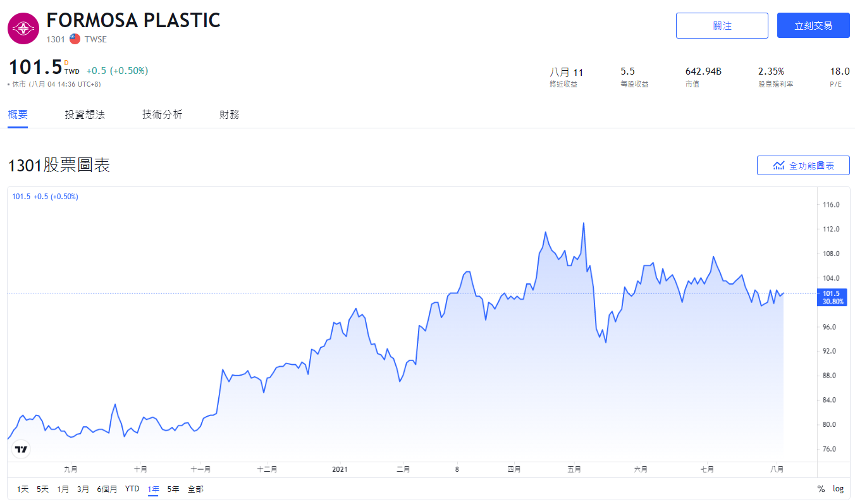Image resolution: width=855 pixels, height=504 pixels.
Task: Click the 休市 market closed status text
Action: pyautogui.click(x=19, y=84)
